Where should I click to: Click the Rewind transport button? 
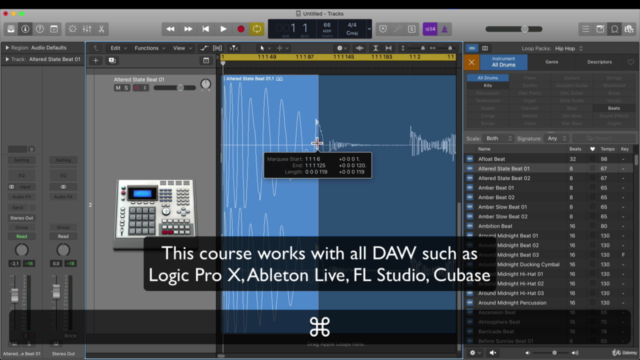point(170,29)
